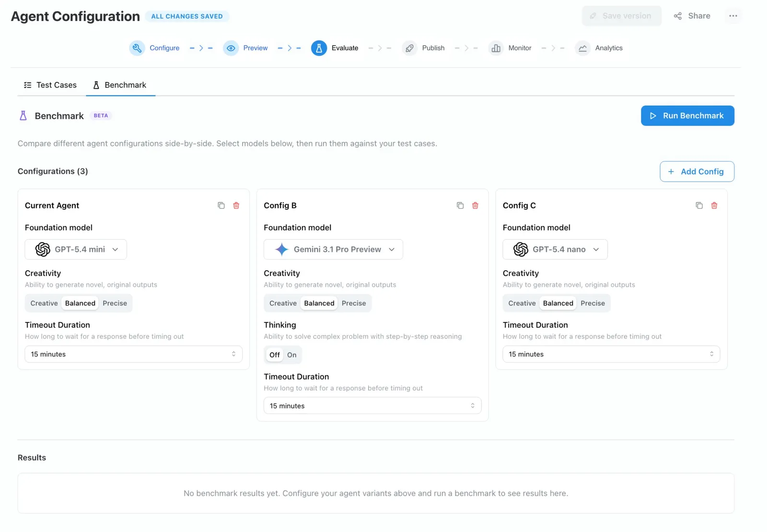
Task: Set Config B creativity to Creative
Action: tap(283, 303)
